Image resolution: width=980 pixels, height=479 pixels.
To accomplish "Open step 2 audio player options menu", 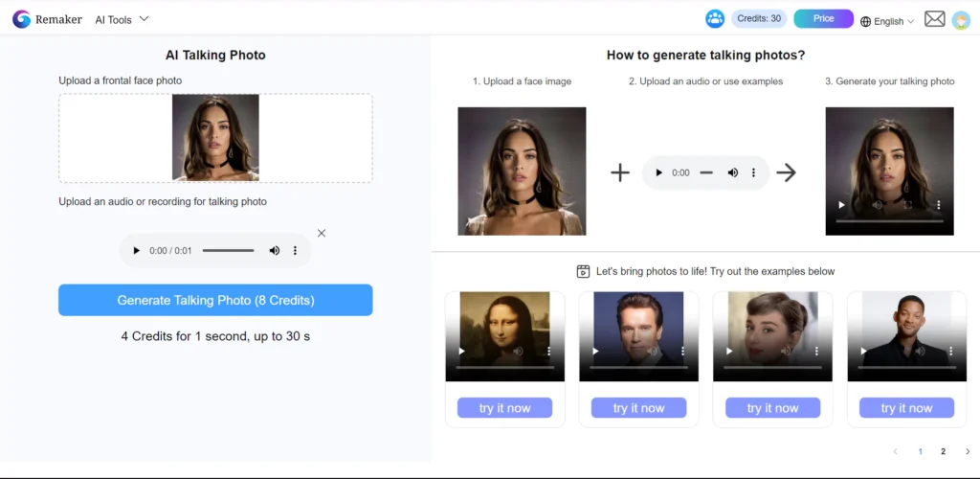I will [x=753, y=172].
